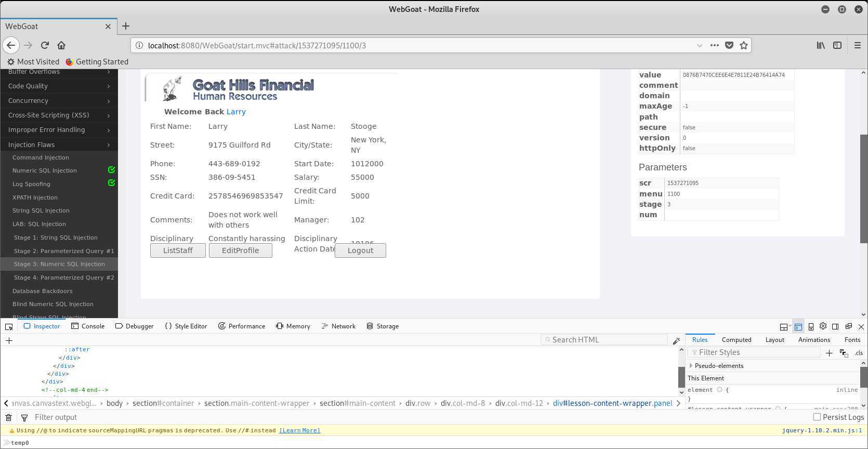Screen dimensions: 868x449
Task: Open the Learn More warning link
Action: coord(299,430)
